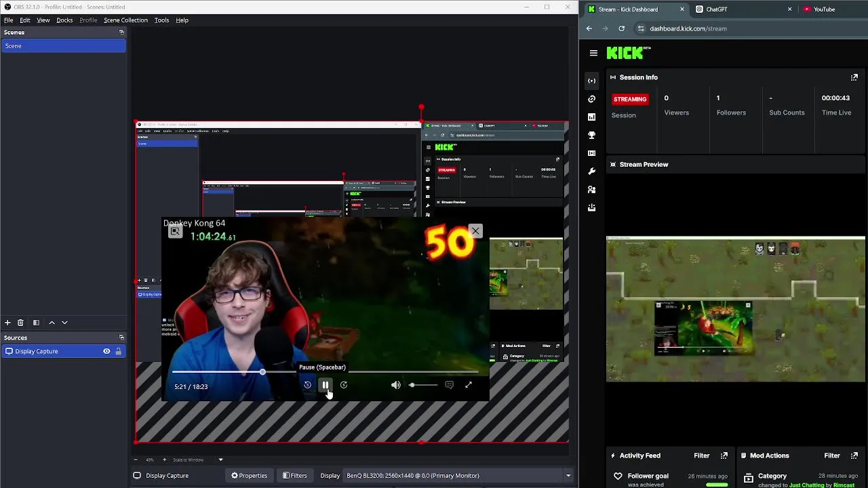This screenshot has height=488, width=868.
Task: Open OBS Tools menu
Action: 161,20
